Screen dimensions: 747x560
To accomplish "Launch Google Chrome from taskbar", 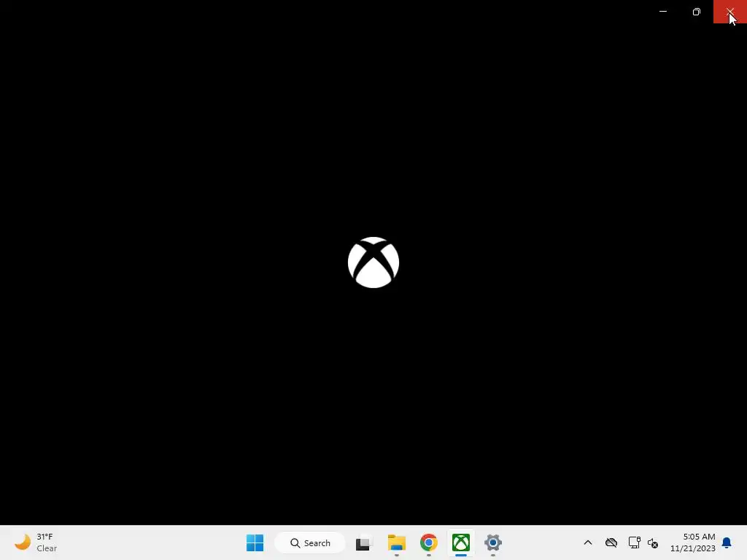I will click(x=429, y=542).
